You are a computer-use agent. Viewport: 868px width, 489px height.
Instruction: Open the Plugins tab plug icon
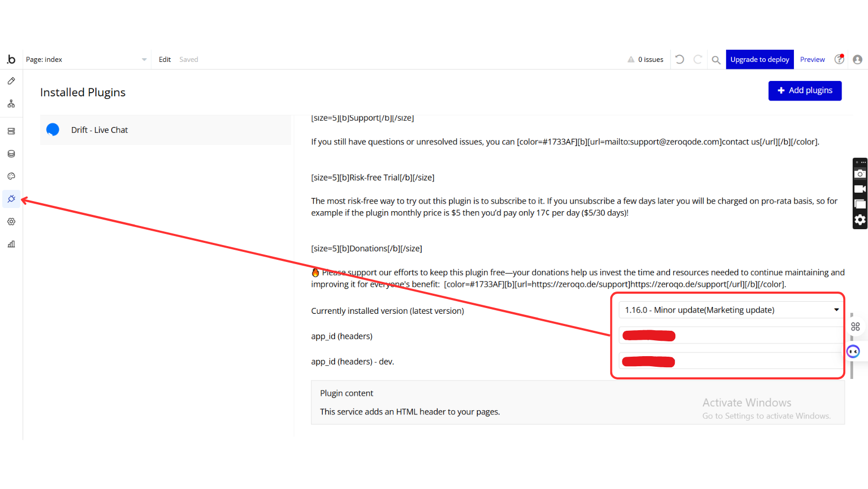click(x=11, y=199)
